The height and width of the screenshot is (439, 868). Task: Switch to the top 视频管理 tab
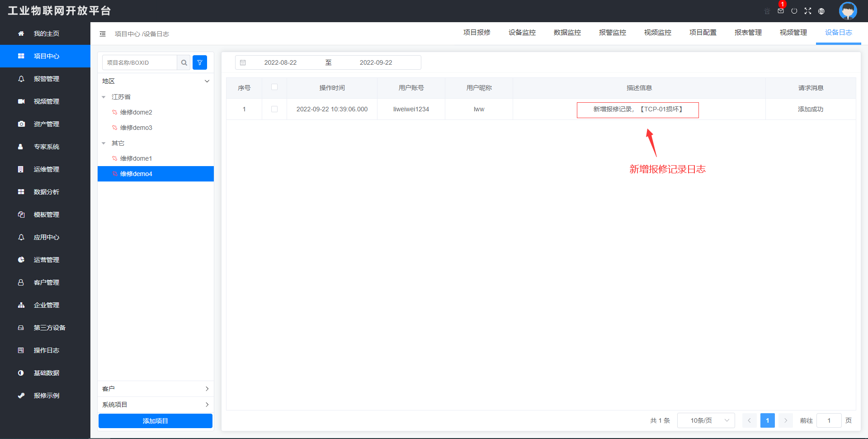[793, 33]
